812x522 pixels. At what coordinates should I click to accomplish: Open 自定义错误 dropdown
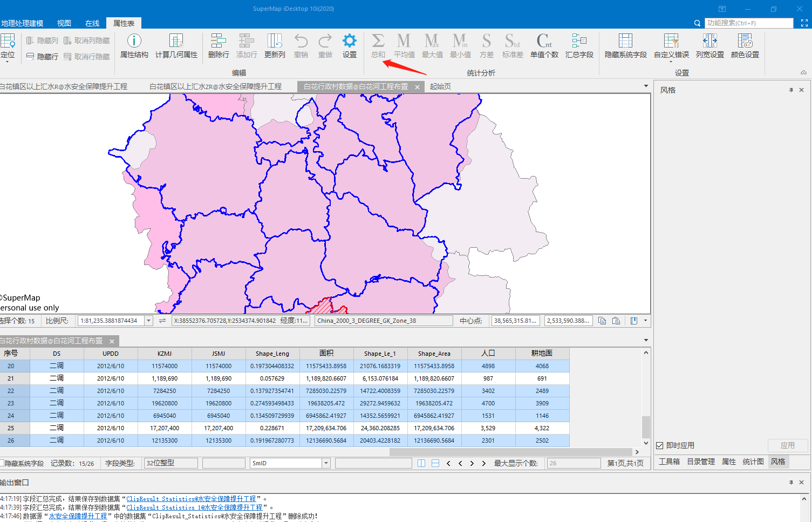point(671,61)
